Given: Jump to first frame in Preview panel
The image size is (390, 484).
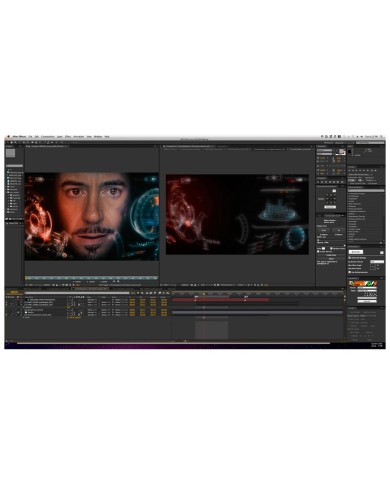Looking at the screenshot, I should point(349,170).
